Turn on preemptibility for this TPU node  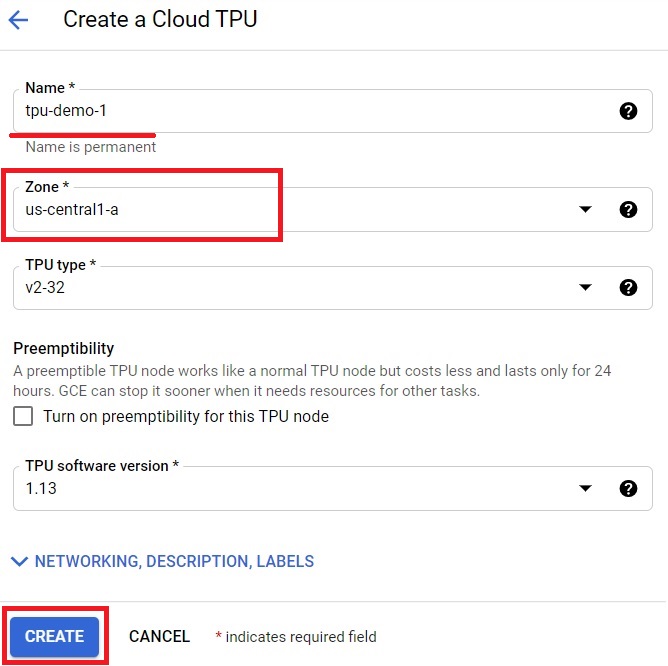tap(23, 416)
